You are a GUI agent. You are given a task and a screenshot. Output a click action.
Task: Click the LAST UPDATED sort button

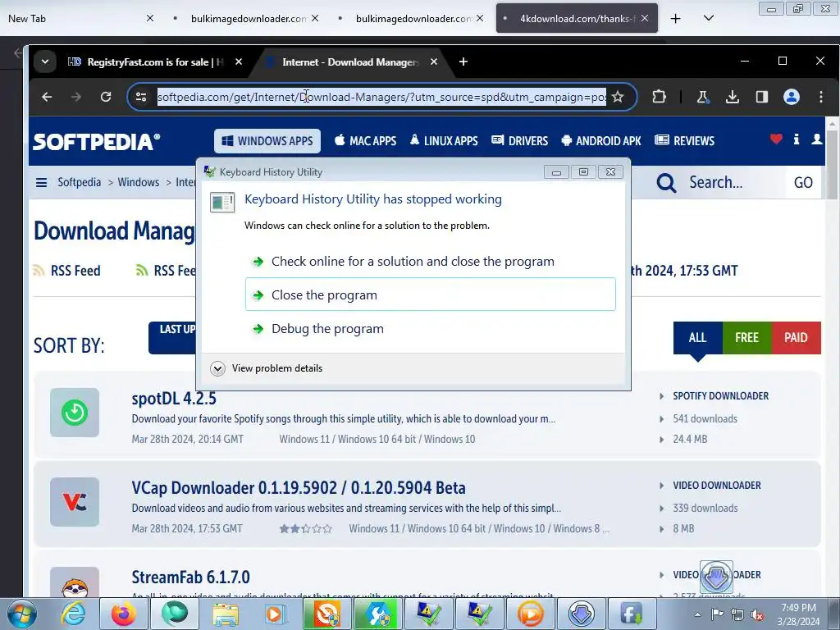click(172, 337)
